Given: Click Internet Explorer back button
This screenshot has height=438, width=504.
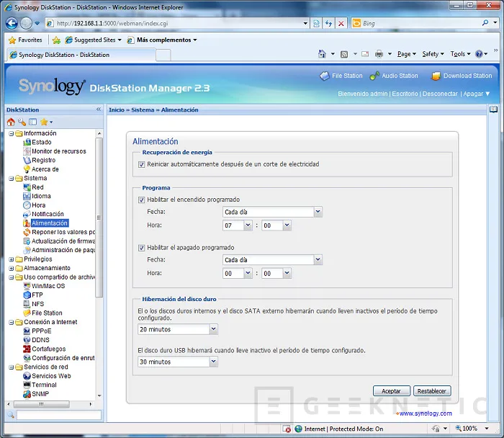Looking at the screenshot, I should coord(12,23).
